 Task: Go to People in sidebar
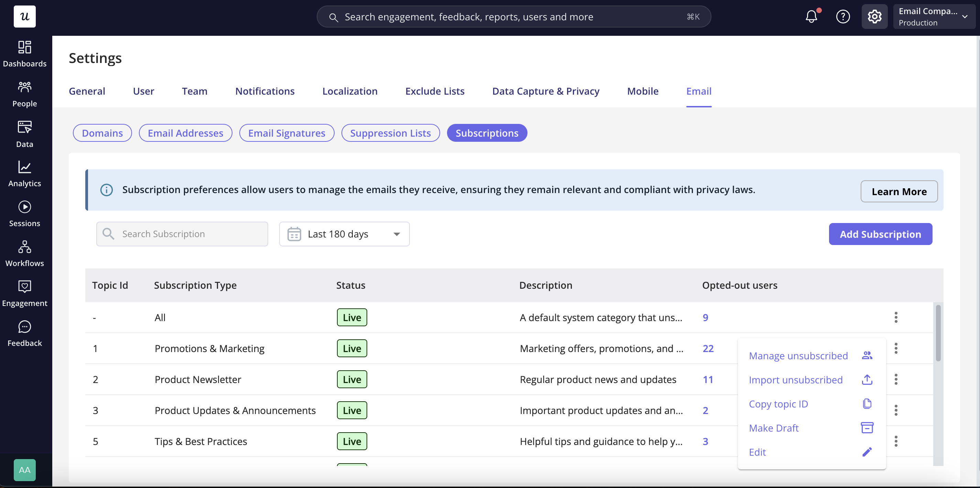point(25,94)
